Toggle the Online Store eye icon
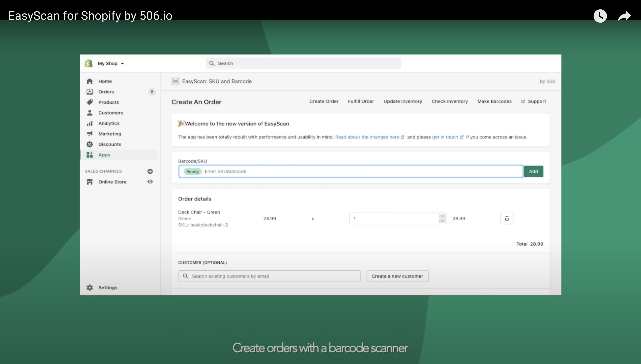Image resolution: width=641 pixels, height=364 pixels. click(x=150, y=182)
